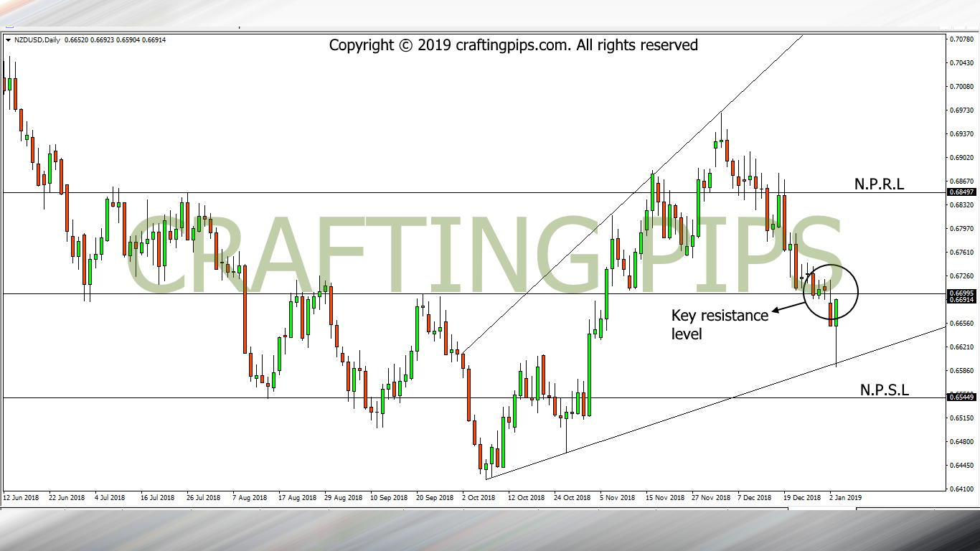Screen dimensions: 980x551
Task: Click the 5 Nov 2018 date label
Action: coord(618,496)
